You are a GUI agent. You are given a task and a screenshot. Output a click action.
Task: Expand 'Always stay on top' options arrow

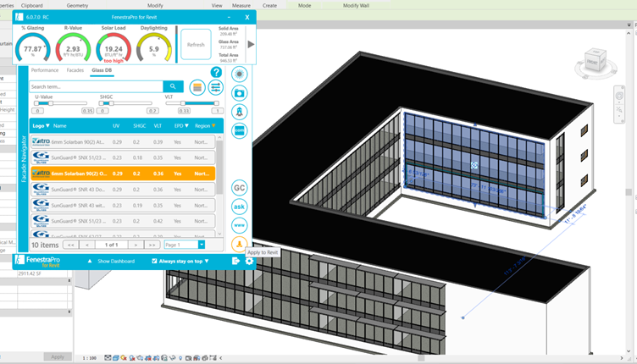click(207, 261)
